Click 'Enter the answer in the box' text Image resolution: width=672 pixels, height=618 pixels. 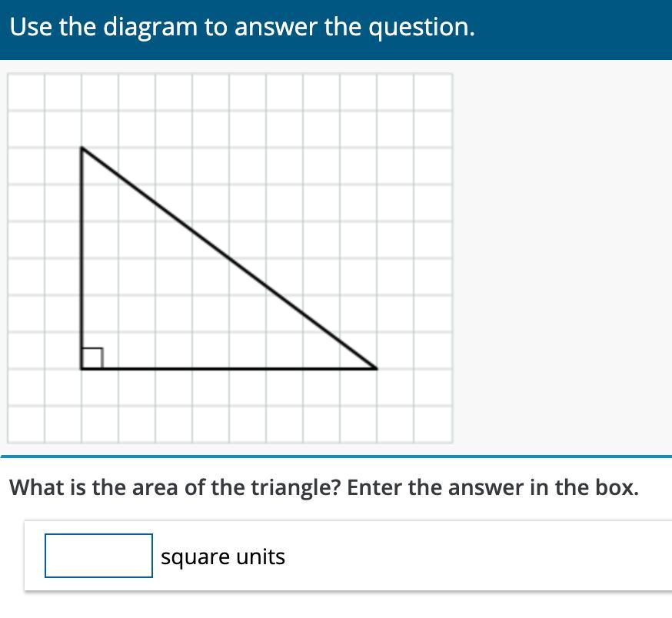(492, 487)
